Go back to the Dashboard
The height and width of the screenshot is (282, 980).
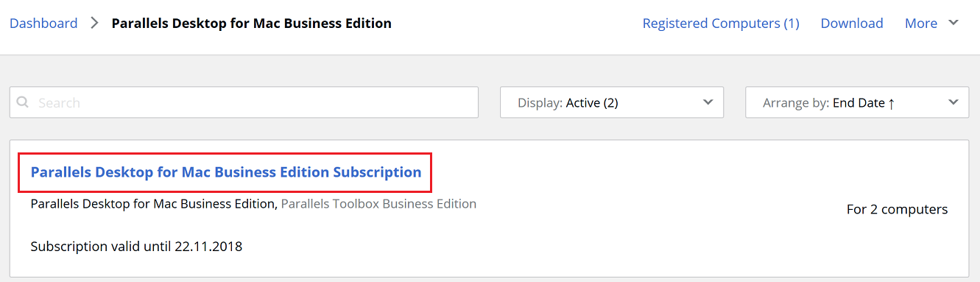click(x=43, y=23)
